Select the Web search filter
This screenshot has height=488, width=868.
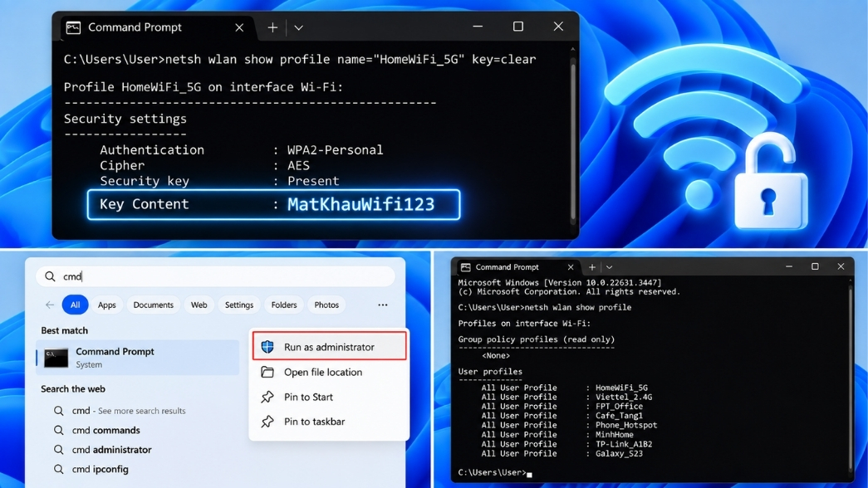[x=199, y=305]
